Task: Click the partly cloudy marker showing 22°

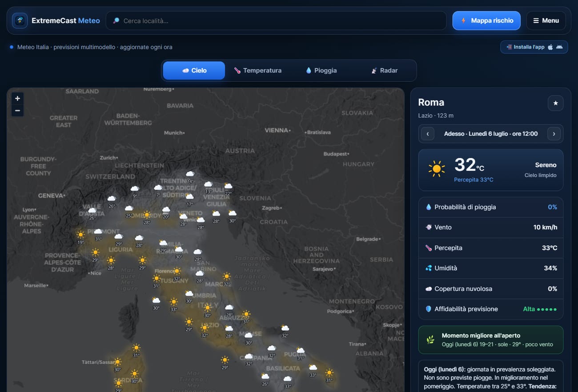Action: [x=228, y=188]
